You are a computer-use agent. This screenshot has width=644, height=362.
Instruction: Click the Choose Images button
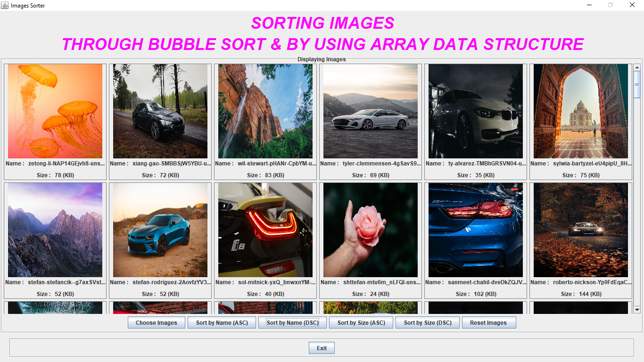pyautogui.click(x=156, y=322)
